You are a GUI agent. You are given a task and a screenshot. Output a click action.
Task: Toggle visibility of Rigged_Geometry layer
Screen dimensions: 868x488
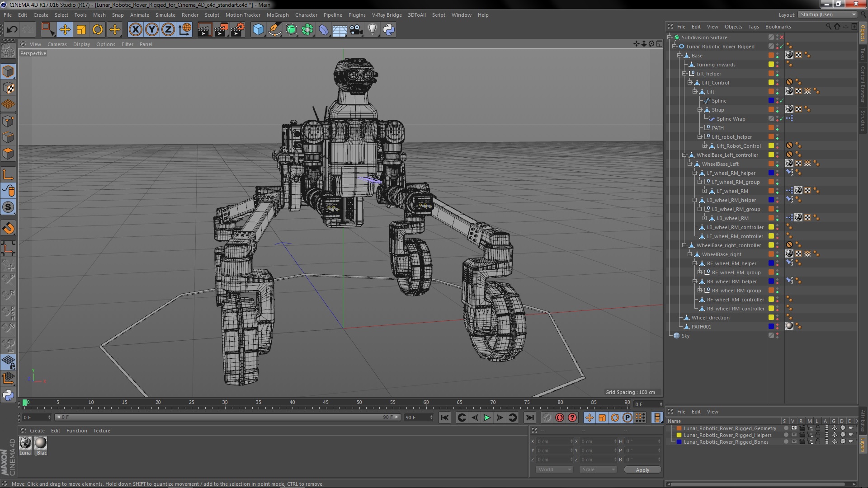click(793, 428)
